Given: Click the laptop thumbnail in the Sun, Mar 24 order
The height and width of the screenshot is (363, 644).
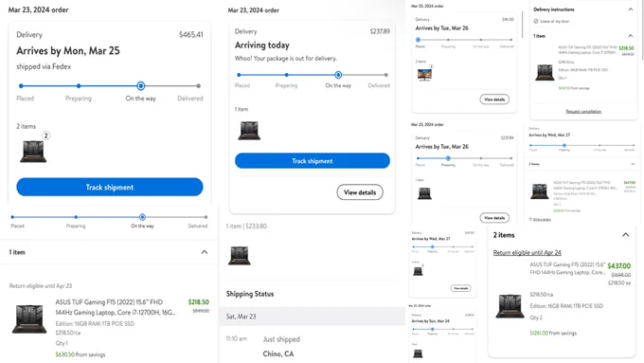Looking at the screenshot, I should click(x=418, y=354).
